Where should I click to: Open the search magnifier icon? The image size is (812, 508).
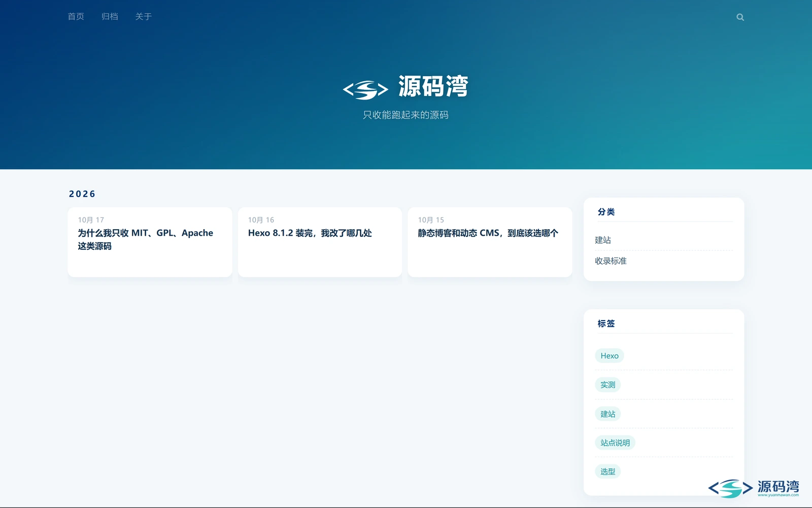(x=740, y=17)
